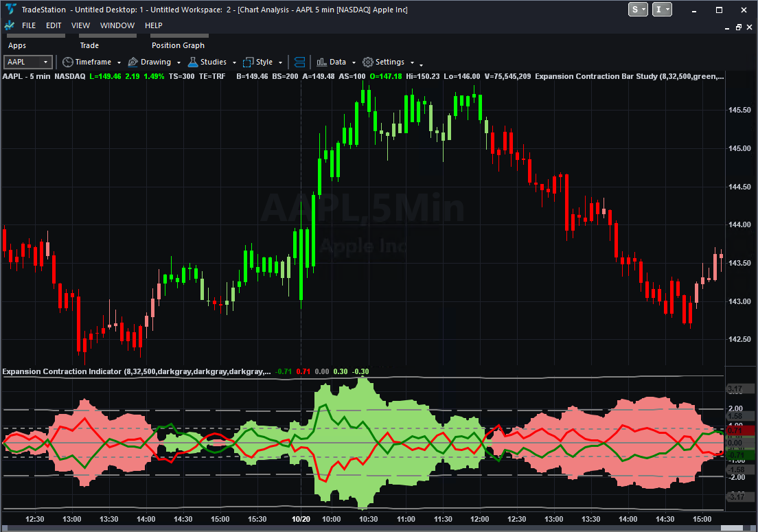Expand the Data dropdown arrow
This screenshot has height=532, width=758.
354,62
